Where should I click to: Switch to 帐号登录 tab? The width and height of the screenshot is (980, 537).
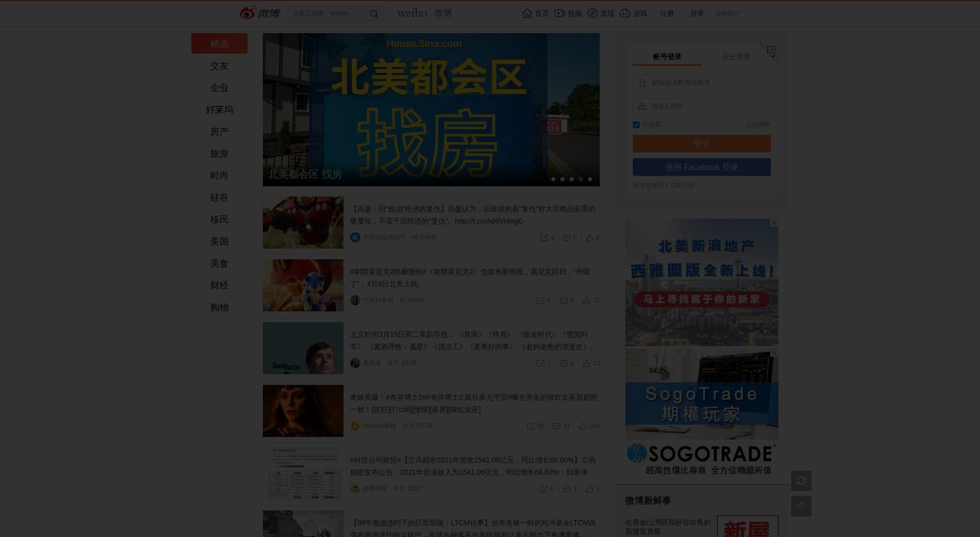point(667,57)
